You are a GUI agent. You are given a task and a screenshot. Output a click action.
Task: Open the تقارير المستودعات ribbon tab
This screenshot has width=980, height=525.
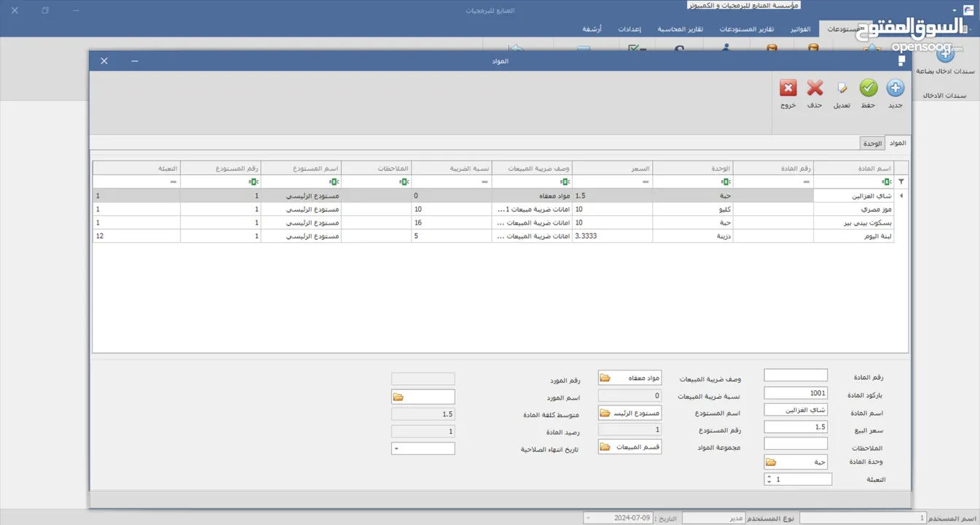[747, 29]
